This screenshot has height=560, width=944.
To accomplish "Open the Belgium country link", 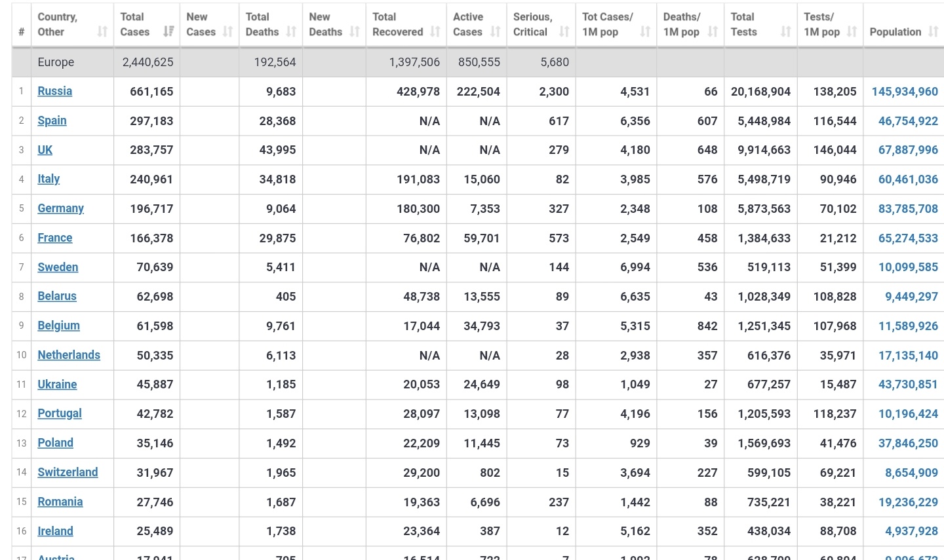I will pyautogui.click(x=58, y=326).
